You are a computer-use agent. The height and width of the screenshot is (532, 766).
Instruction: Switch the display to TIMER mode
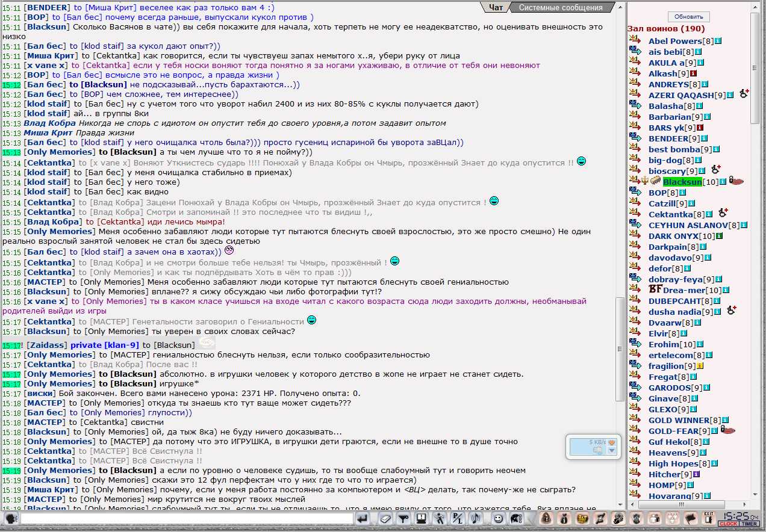pos(749,524)
